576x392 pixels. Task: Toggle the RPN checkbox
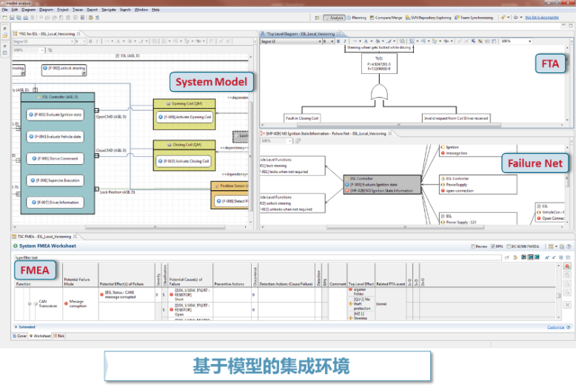pyautogui.click(x=493, y=246)
